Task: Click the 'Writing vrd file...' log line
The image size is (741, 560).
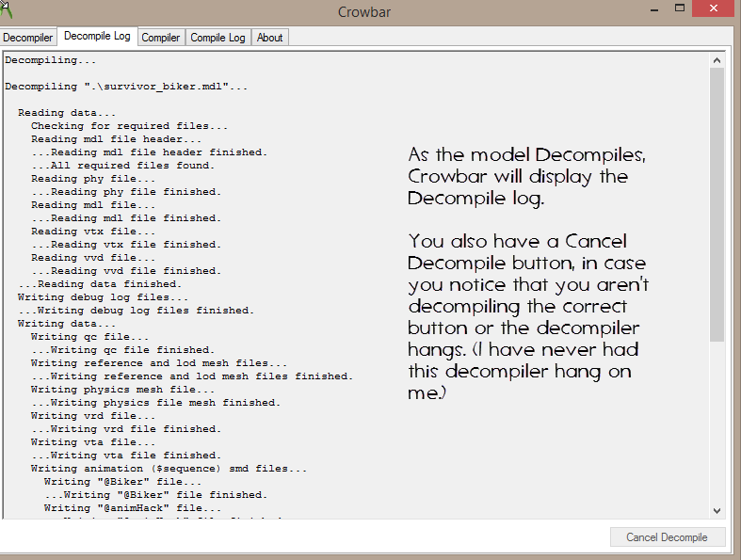Action: 93,416
